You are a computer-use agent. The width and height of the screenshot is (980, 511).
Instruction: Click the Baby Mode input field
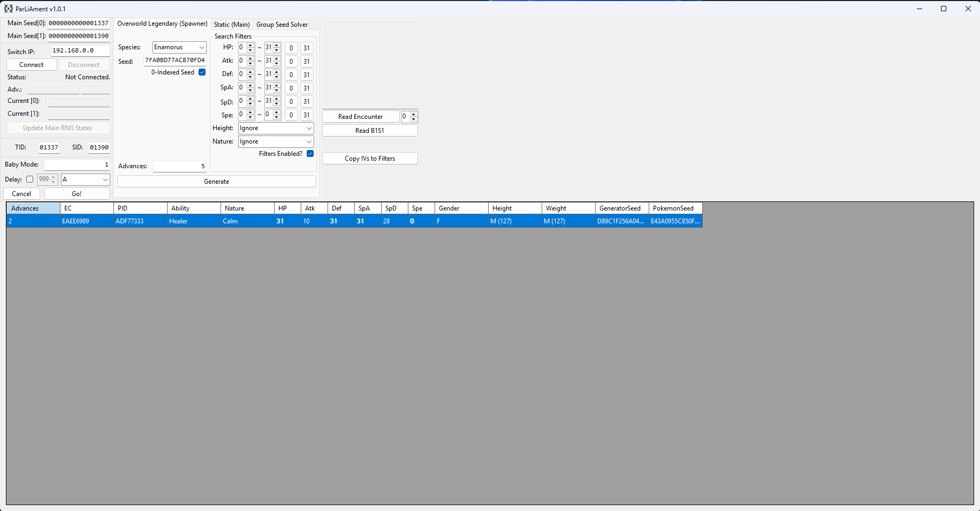coord(77,164)
